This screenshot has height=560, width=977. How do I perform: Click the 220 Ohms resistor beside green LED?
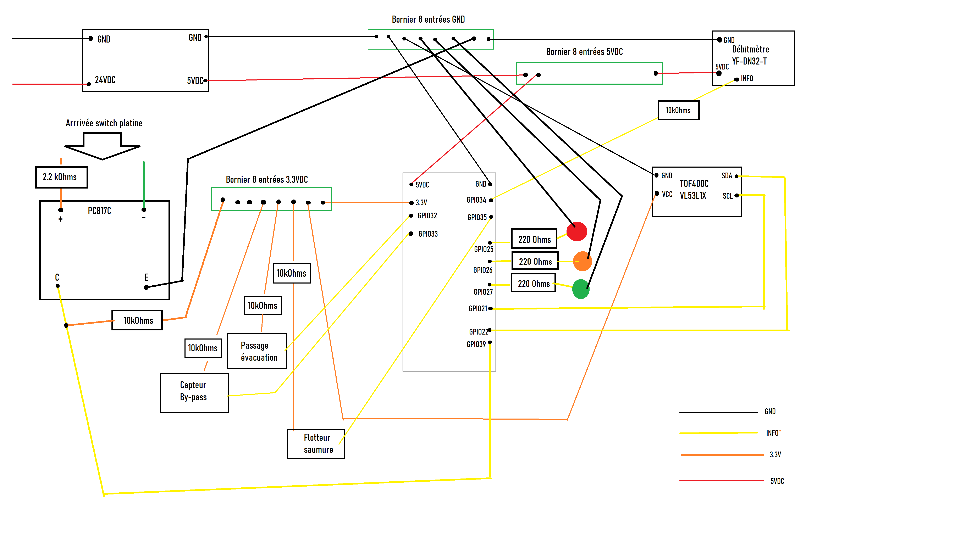point(533,284)
